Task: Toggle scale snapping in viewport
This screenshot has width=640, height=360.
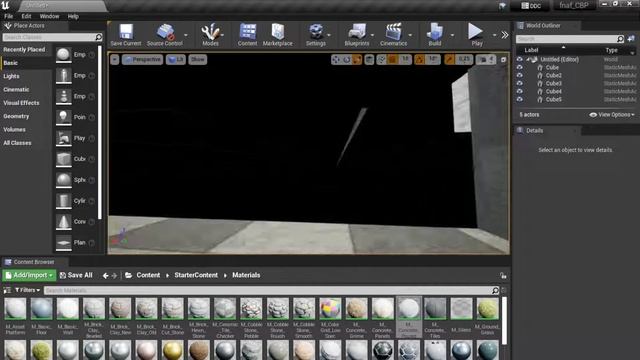Action: (449, 60)
